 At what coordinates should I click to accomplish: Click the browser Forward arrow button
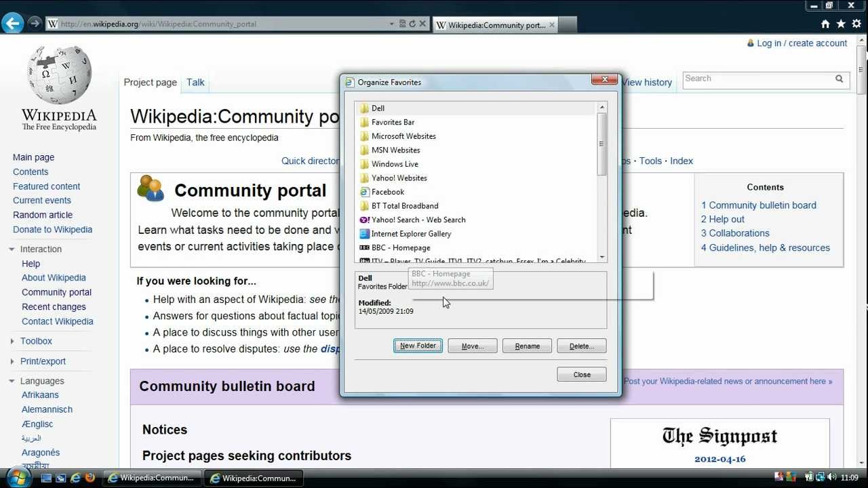(x=35, y=24)
